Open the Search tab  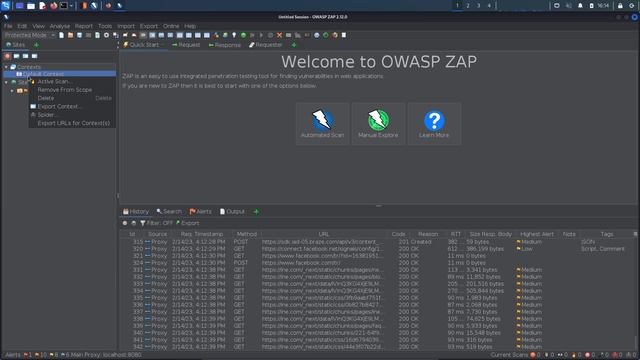169,211
